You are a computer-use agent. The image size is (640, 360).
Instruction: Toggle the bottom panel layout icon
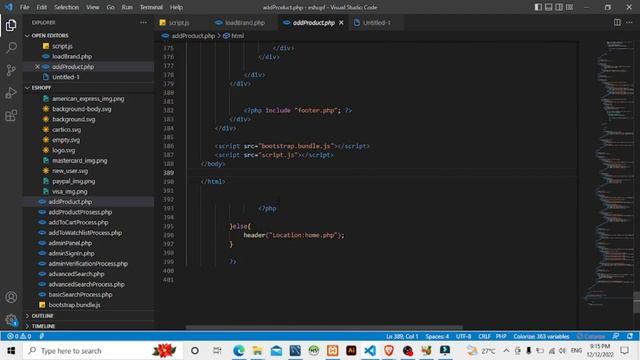pos(549,7)
